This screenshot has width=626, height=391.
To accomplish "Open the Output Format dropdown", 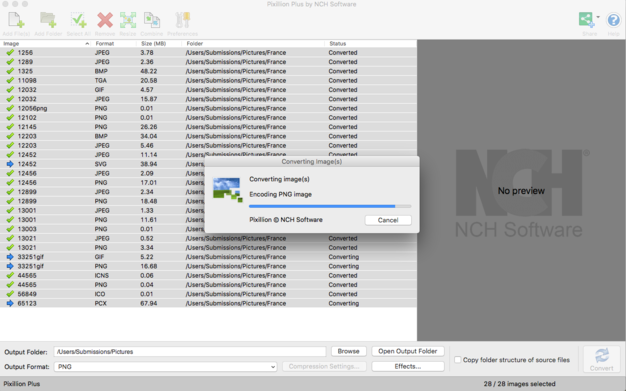I will [x=166, y=367].
